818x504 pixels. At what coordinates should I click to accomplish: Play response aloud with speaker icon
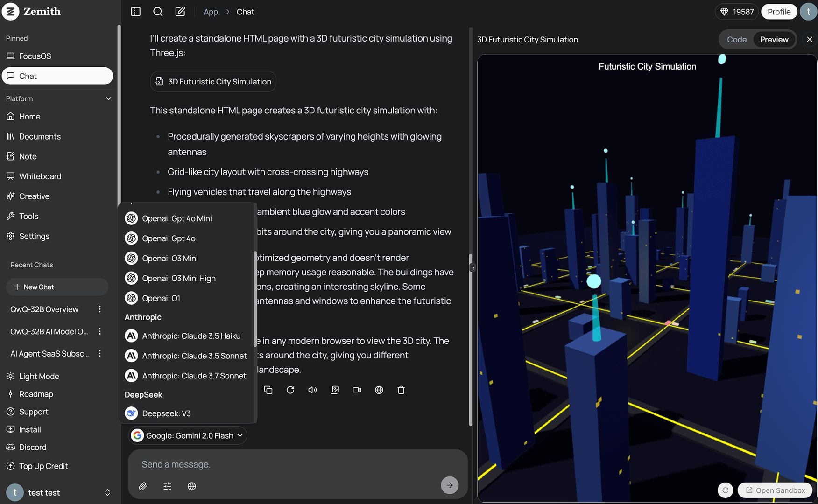[312, 390]
